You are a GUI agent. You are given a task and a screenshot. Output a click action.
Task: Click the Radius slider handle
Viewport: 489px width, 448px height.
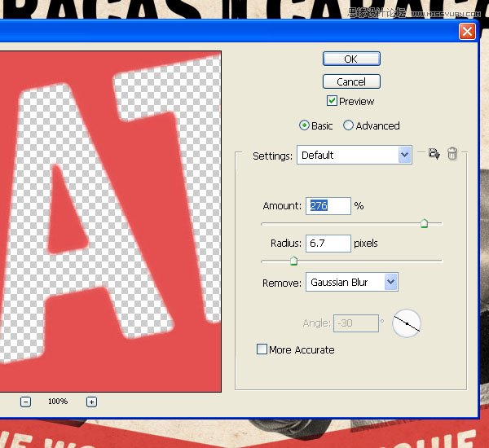293,261
